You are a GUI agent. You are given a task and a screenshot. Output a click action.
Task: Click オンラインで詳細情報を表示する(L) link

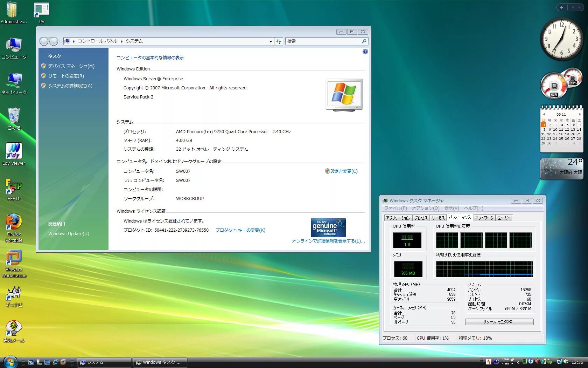[328, 241]
